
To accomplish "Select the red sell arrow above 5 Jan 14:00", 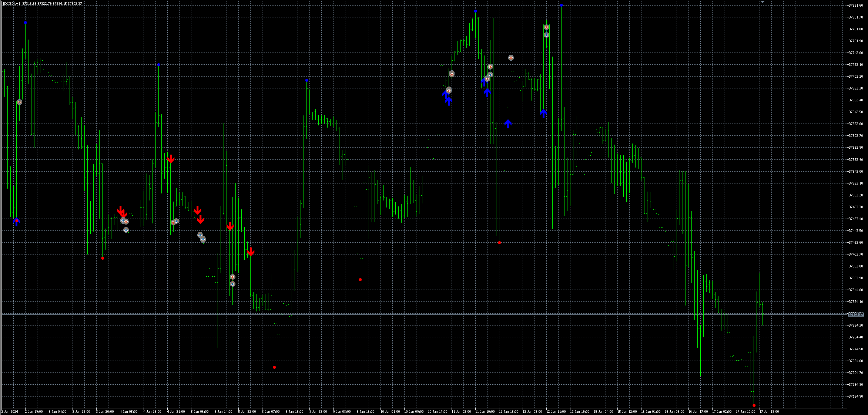I will pyautogui.click(x=230, y=226).
